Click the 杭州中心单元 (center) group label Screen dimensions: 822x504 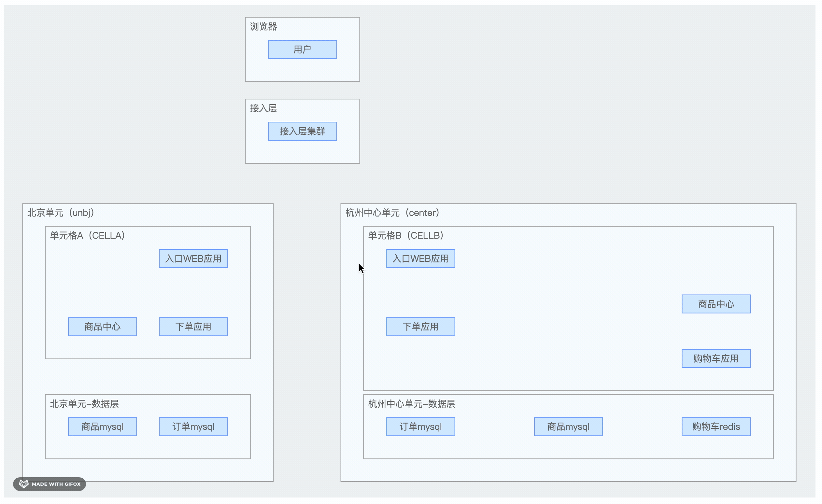[x=392, y=213]
